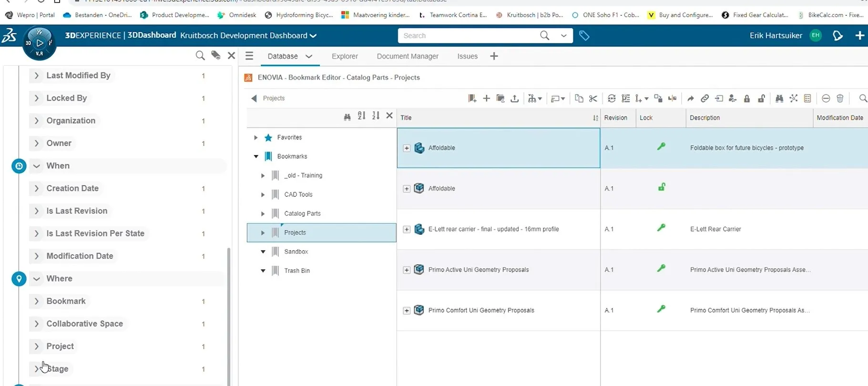The image size is (868, 386).
Task: Toggle the green key lock for E-Lett carrier
Action: point(661,228)
